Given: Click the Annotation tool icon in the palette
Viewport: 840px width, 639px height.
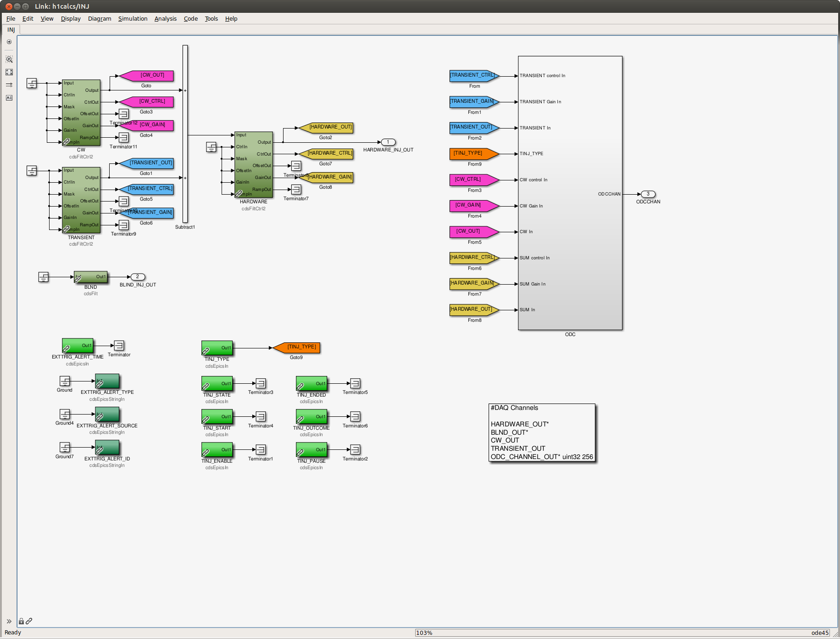Looking at the screenshot, I should [9, 98].
